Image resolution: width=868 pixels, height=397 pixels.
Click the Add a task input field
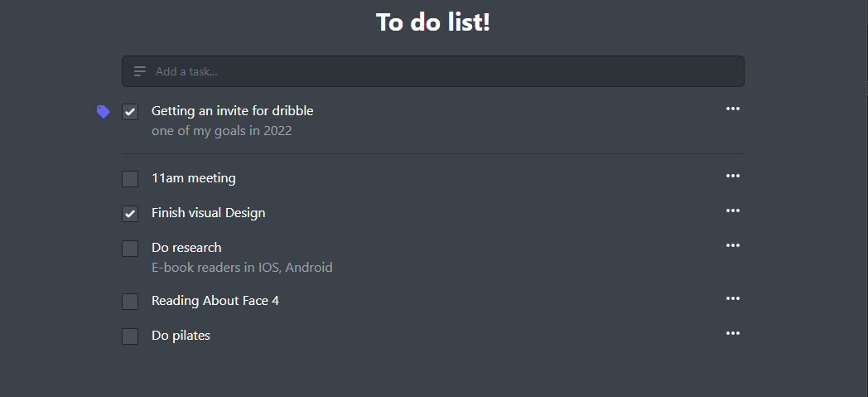(x=433, y=71)
